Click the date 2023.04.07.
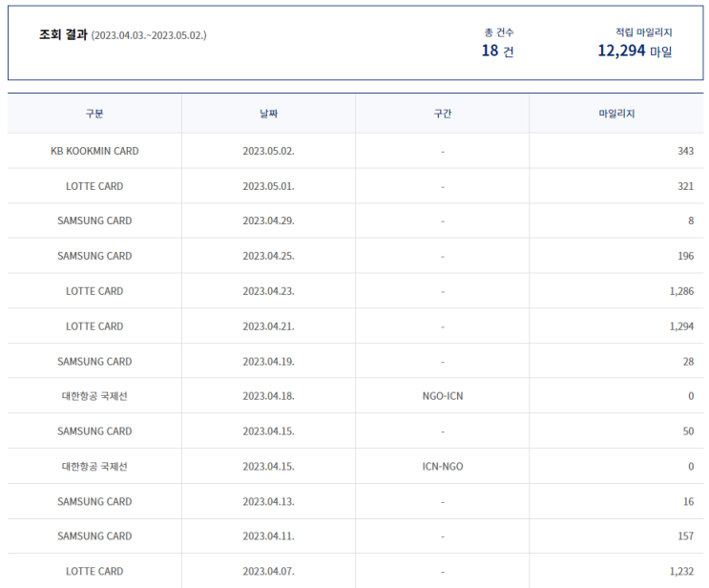 (268, 572)
